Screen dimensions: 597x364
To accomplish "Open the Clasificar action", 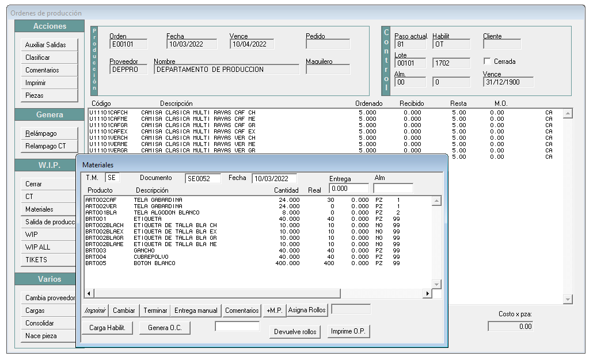I will click(49, 58).
